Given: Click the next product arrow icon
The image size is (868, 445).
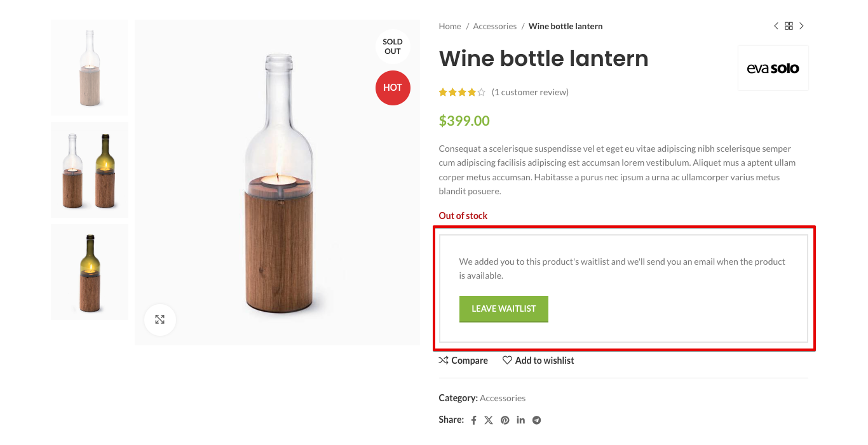Looking at the screenshot, I should click(801, 26).
